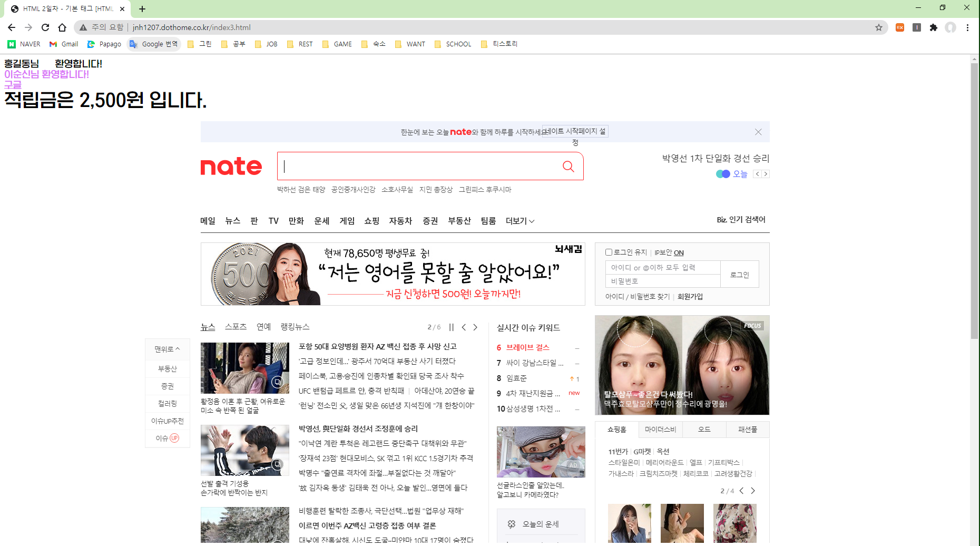Image resolution: width=980 pixels, height=546 pixels.
Task: Click the browser back arrow
Action: point(12,27)
